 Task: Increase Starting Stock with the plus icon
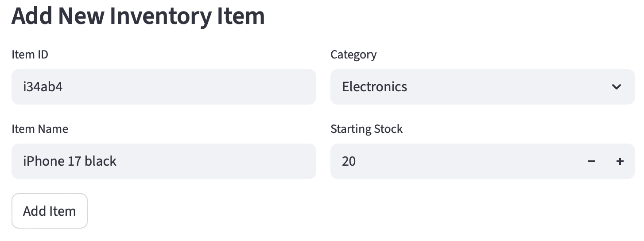tap(620, 161)
